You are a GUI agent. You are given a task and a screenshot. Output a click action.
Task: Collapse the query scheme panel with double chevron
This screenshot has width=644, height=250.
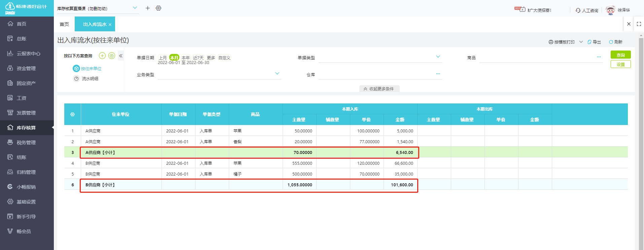pos(121,56)
